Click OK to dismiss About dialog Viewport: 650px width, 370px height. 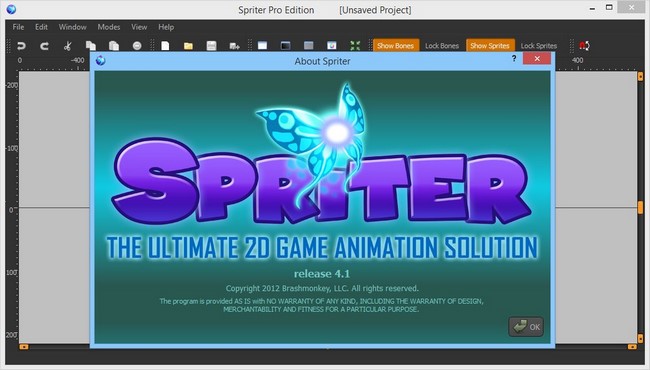[526, 327]
